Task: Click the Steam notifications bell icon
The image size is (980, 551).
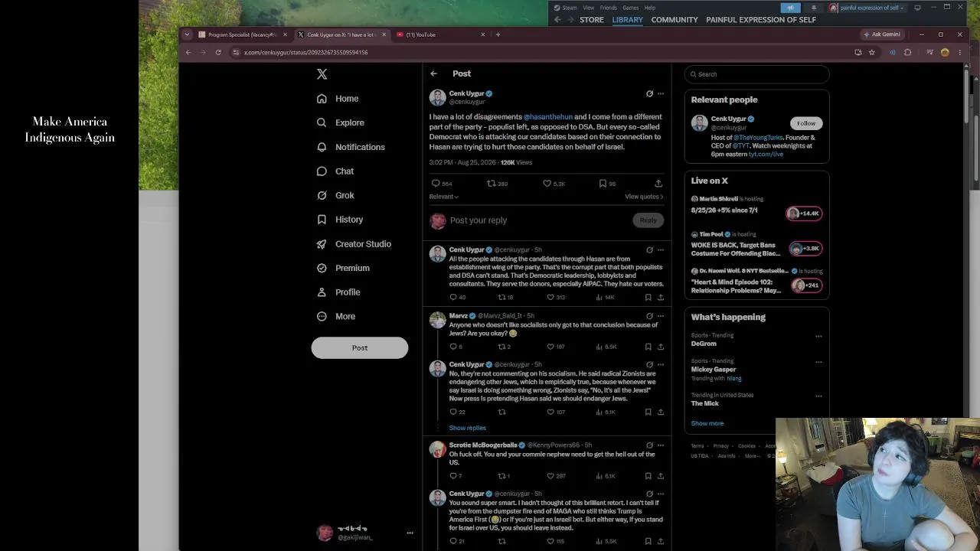Action: [815, 8]
